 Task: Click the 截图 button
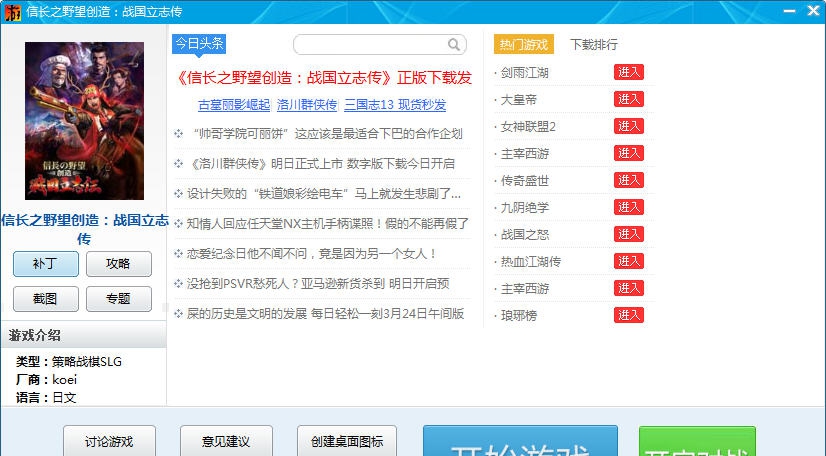coord(46,299)
